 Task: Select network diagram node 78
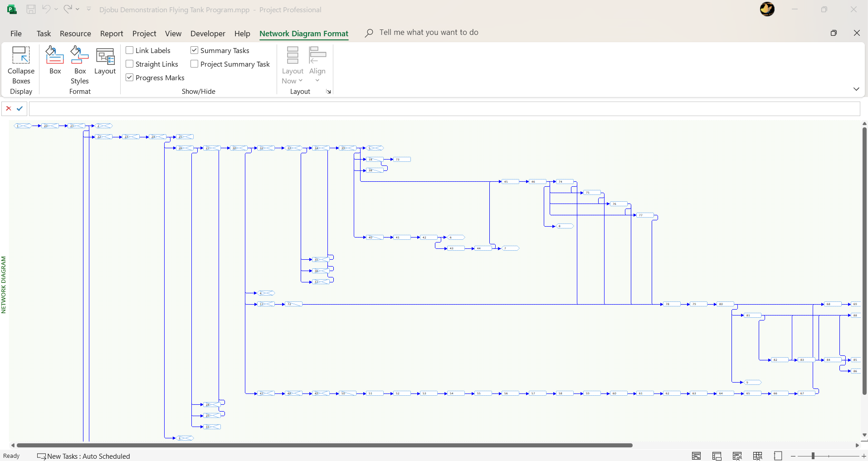point(672,304)
